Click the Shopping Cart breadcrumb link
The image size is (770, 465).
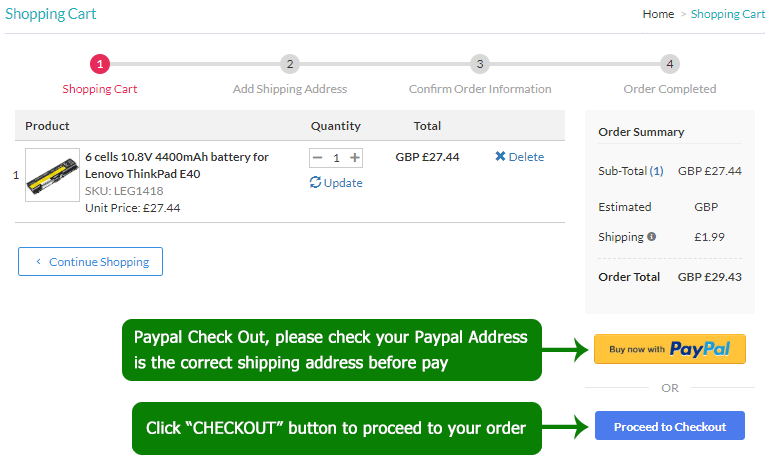tap(727, 14)
